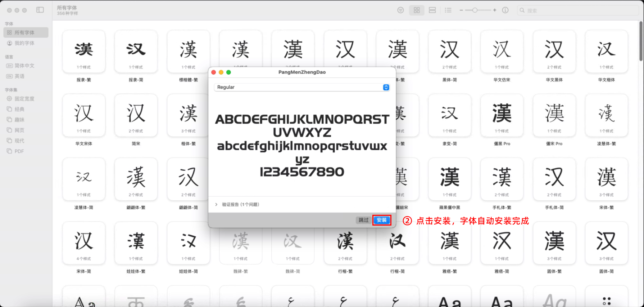644x307 pixels.
Task: Click the font grid vertical scrollbar
Action: coord(641,41)
